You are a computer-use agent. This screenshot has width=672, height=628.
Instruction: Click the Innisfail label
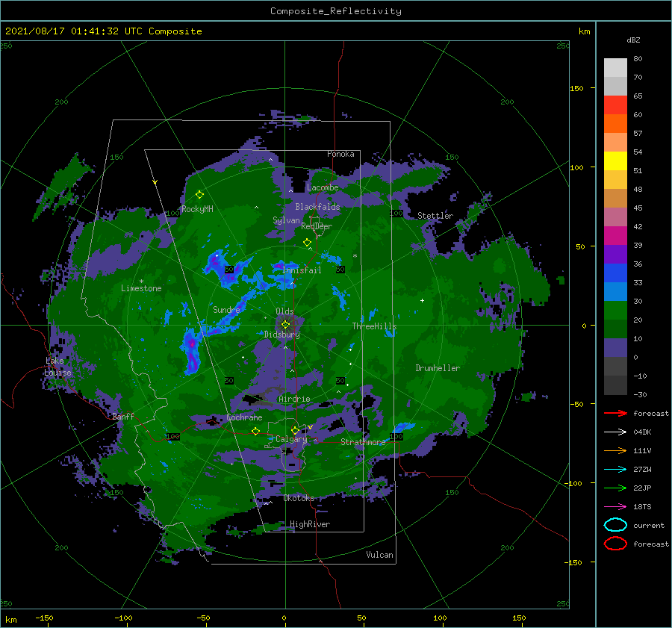302,270
